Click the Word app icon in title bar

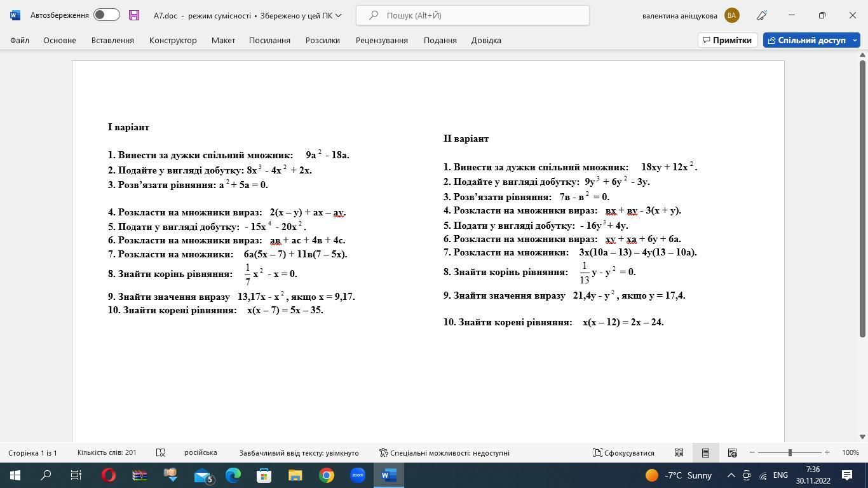point(15,15)
